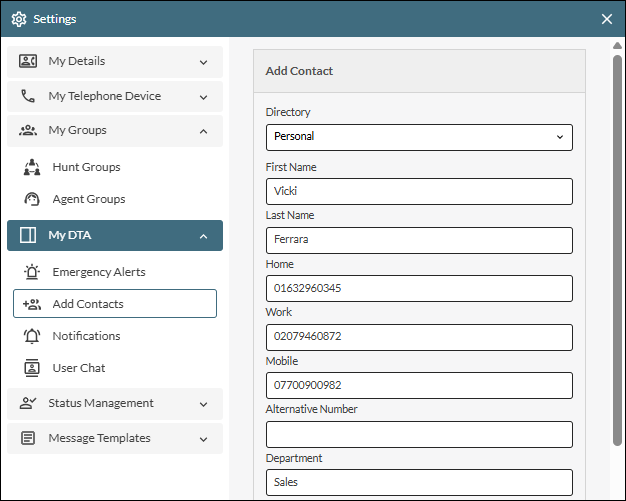Collapse the My Groups section chevron
The width and height of the screenshot is (626, 501).
[x=203, y=131]
